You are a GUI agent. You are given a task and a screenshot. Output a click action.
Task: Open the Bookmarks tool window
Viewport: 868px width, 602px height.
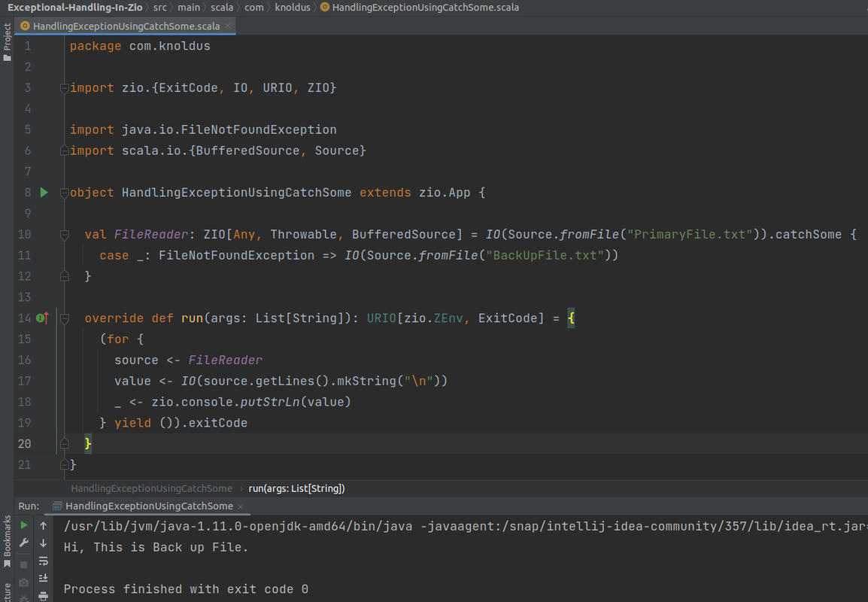point(7,542)
